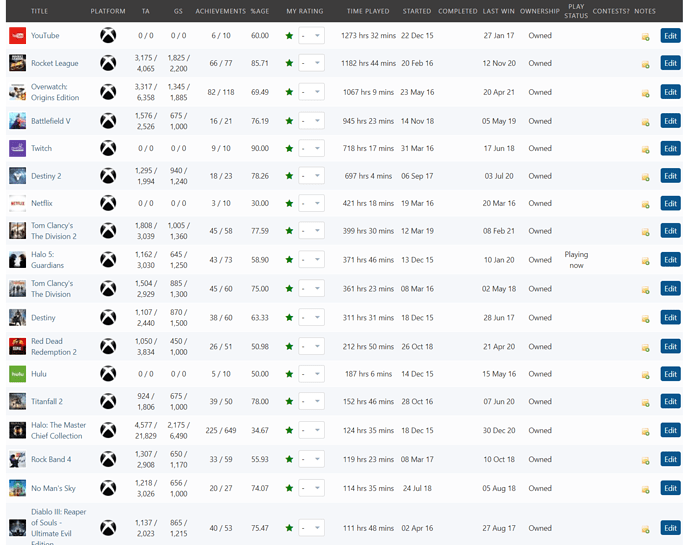Open the rating dropdown for Halo 5: Guardians
The image size is (690, 545).
click(x=311, y=260)
